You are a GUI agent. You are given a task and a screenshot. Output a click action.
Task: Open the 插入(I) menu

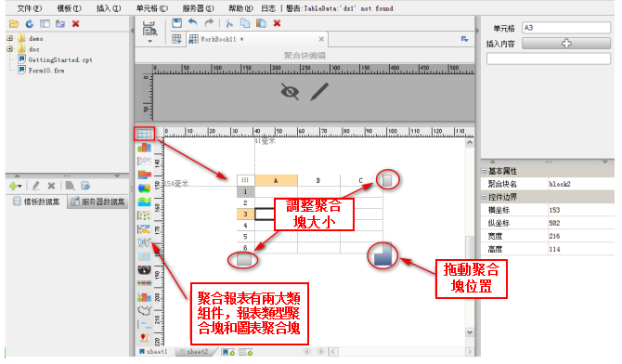(109, 8)
